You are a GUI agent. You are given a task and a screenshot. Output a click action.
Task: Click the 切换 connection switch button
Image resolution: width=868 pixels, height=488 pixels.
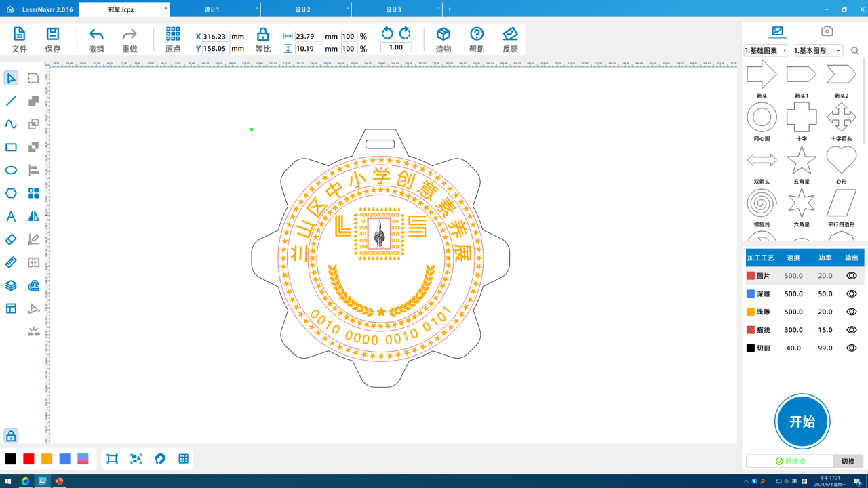pyautogui.click(x=848, y=461)
